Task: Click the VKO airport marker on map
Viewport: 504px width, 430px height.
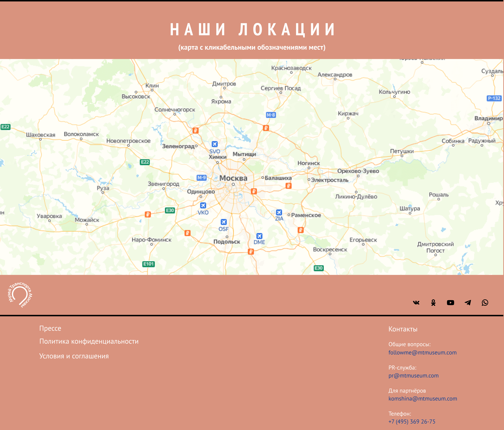Action: click(x=203, y=205)
